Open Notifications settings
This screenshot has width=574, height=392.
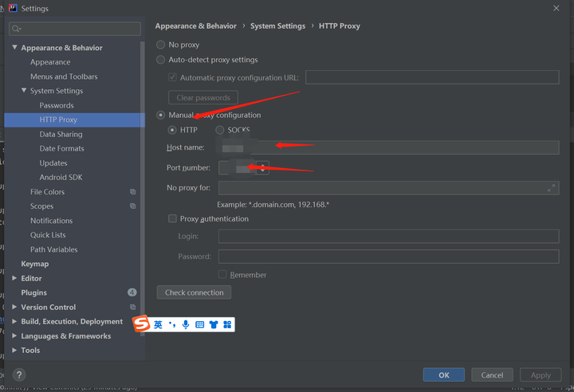[52, 221]
